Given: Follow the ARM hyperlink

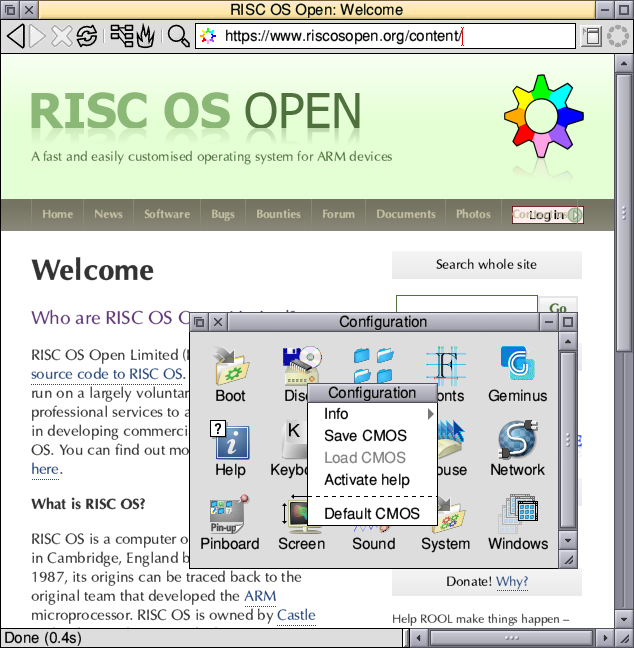Looking at the screenshot, I should coord(260,596).
